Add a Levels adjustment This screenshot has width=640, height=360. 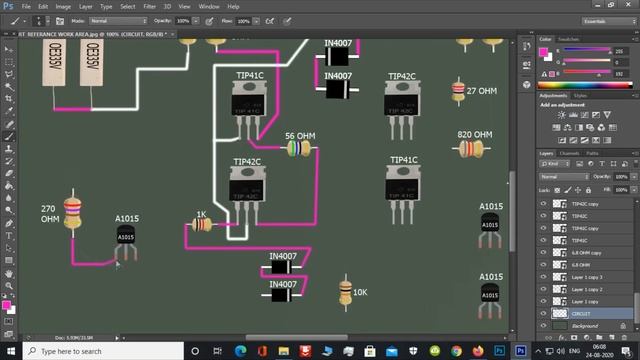573,115
